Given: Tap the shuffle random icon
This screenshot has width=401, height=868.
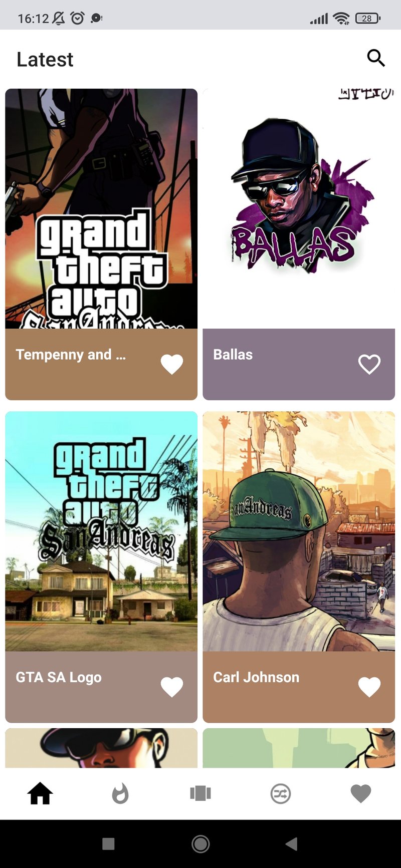Looking at the screenshot, I should pos(281,793).
